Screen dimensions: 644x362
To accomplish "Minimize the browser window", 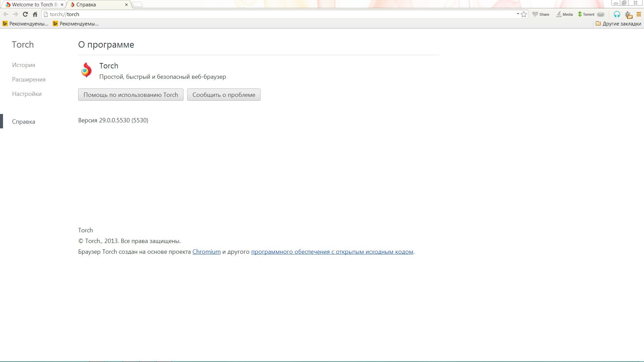I will [x=616, y=3].
